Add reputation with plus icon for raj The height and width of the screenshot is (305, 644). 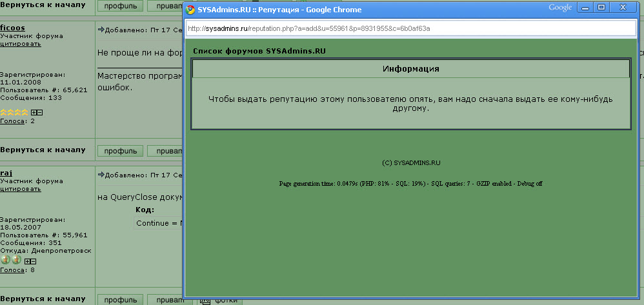tap(28, 262)
